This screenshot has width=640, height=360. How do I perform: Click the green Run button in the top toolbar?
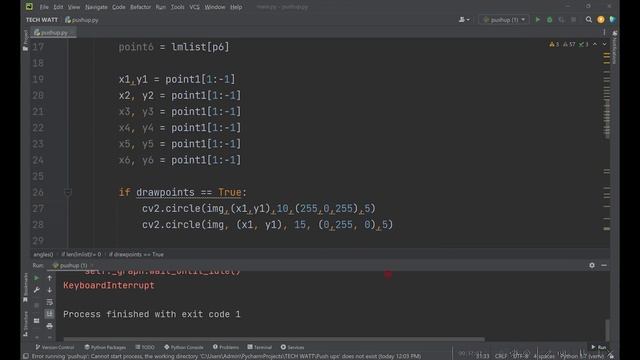[538, 20]
